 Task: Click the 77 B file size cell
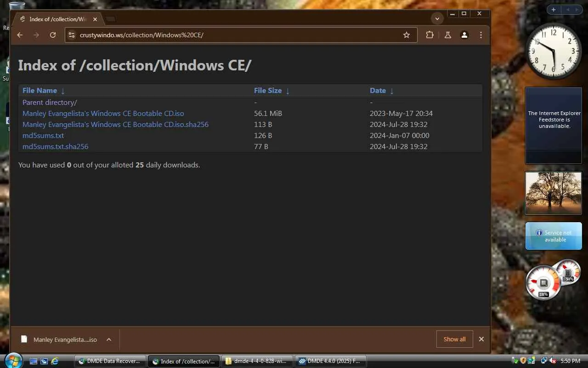point(261,147)
